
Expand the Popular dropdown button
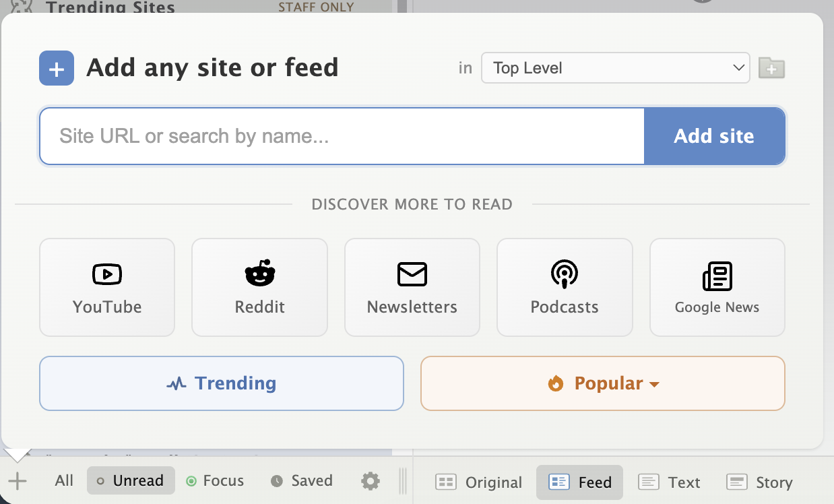coord(603,383)
